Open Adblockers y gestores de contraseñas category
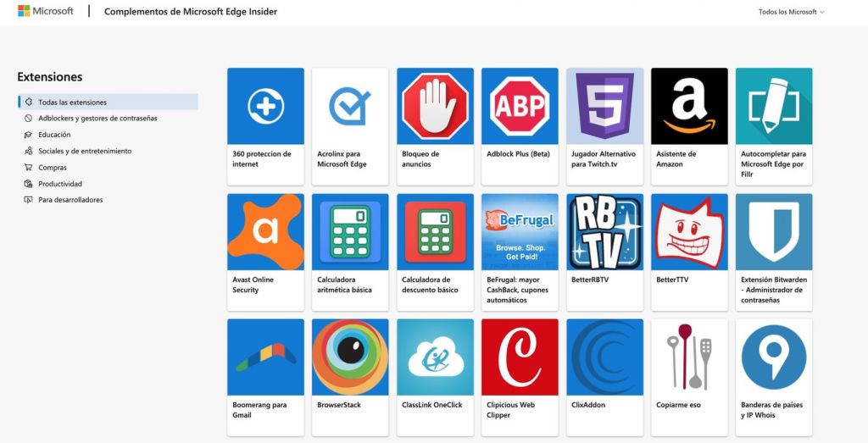This screenshot has height=443, width=868. coord(97,119)
